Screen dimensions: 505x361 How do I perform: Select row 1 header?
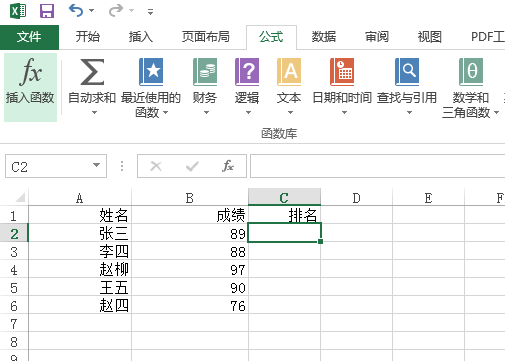[x=14, y=216]
